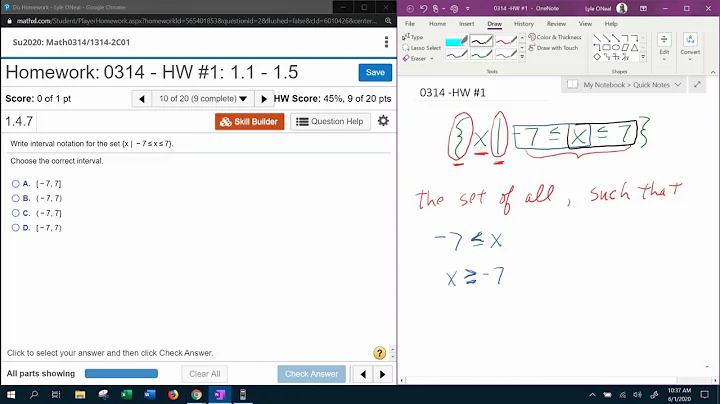
Task: Switch to the Insert tab
Action: coord(467,23)
